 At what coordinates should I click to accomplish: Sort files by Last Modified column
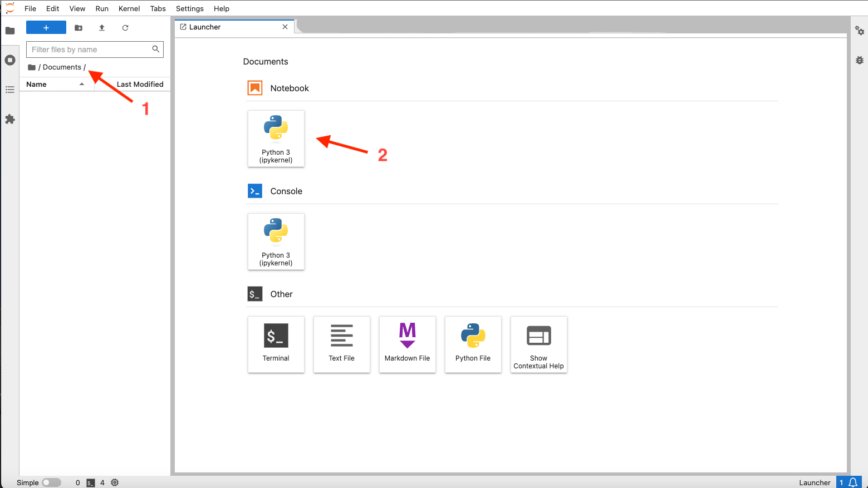coord(133,85)
